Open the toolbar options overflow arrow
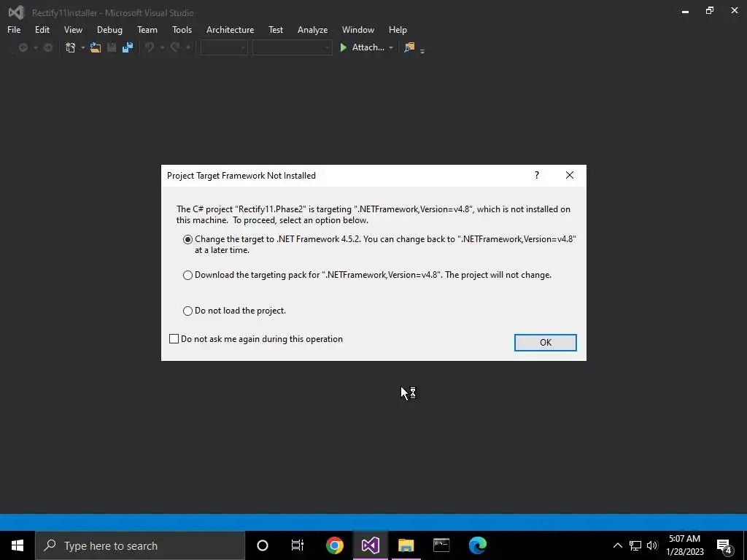This screenshot has width=747, height=560. coord(422,50)
